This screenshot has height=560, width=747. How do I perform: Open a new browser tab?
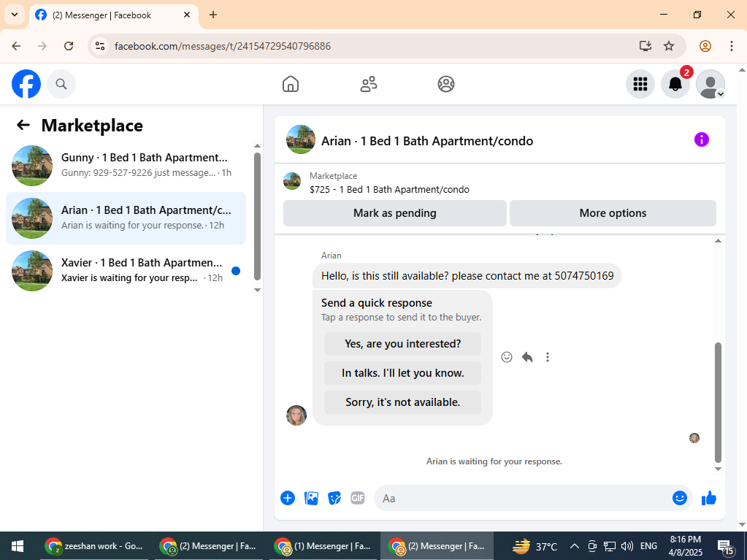[x=213, y=15]
